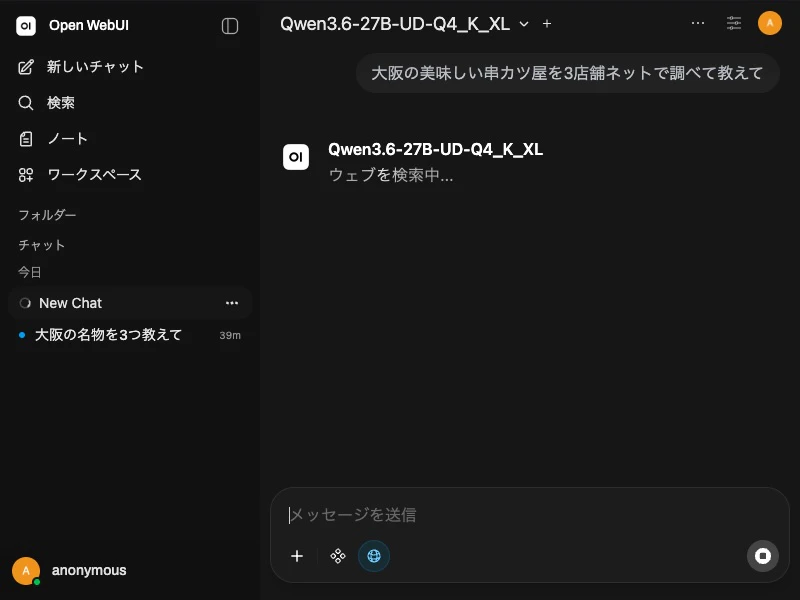The image size is (800, 600).
Task: Collapse the sidebar with the panel icon
Action: coord(230,26)
